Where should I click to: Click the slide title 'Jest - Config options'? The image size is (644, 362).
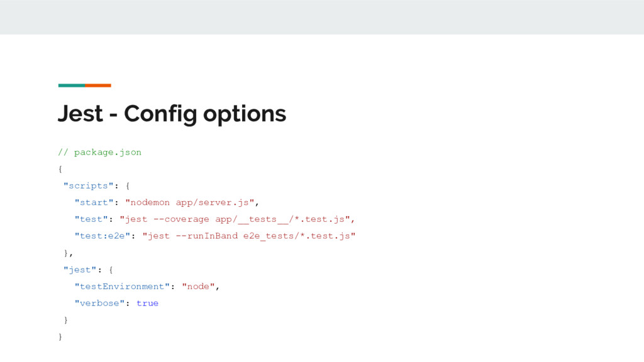pyautogui.click(x=172, y=114)
